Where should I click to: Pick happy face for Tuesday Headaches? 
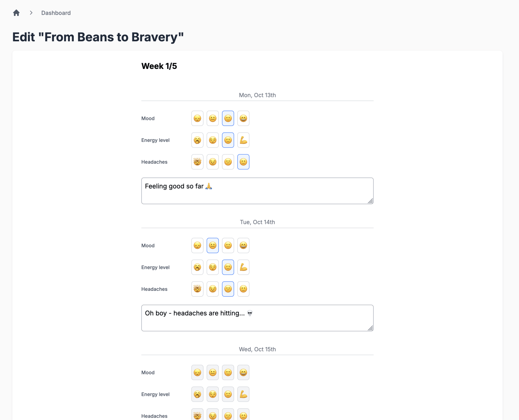(x=243, y=289)
